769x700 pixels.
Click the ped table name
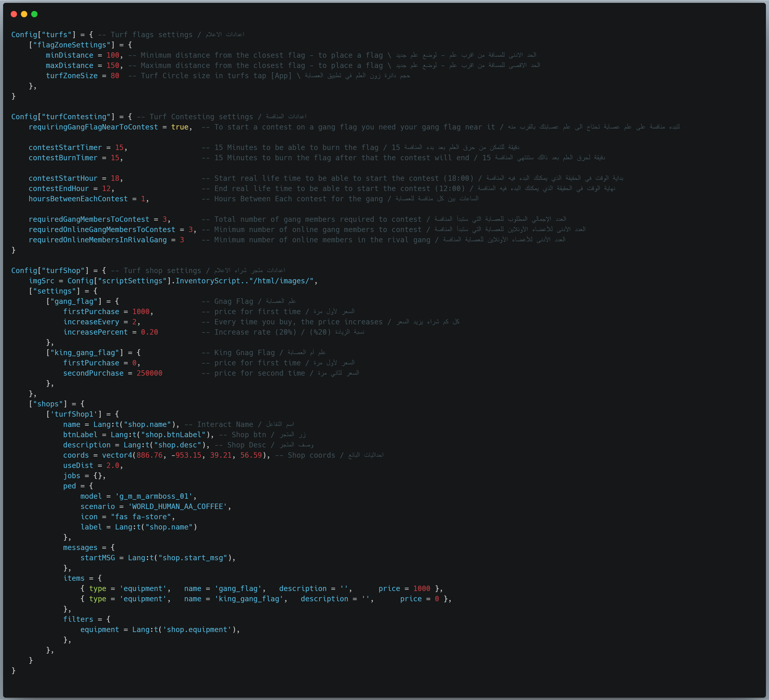[70, 486]
